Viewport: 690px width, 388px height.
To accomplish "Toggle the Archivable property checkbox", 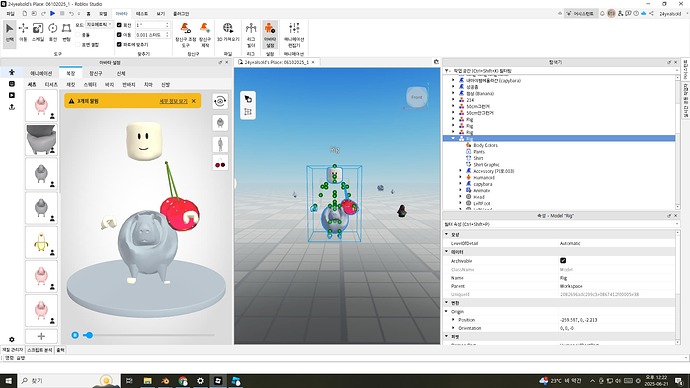I will click(x=563, y=260).
